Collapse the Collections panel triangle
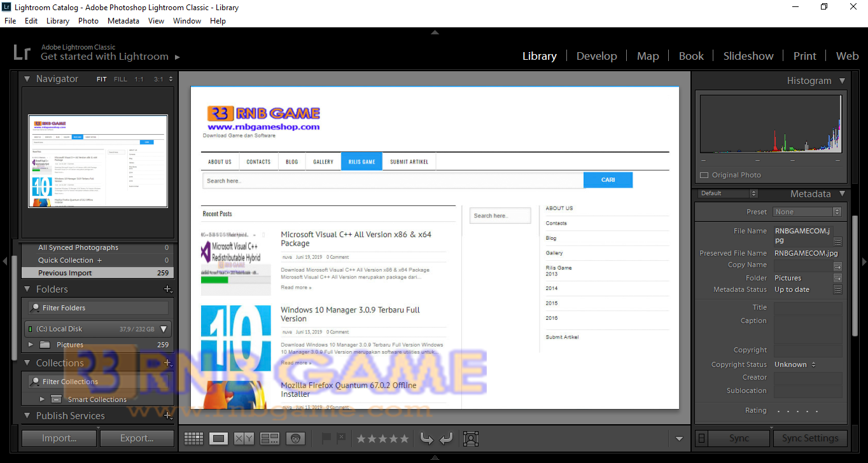The width and height of the screenshot is (868, 463). [x=27, y=363]
